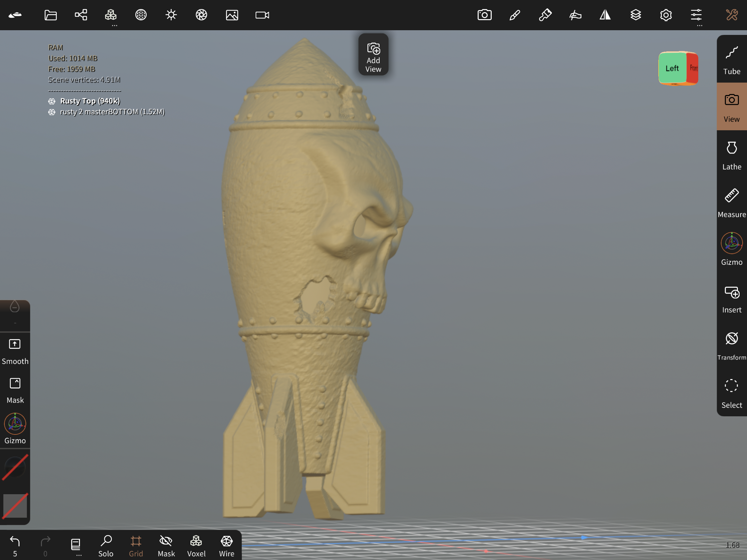Open the Topology voxel cubes menu
The image size is (747, 560).
click(x=111, y=15)
